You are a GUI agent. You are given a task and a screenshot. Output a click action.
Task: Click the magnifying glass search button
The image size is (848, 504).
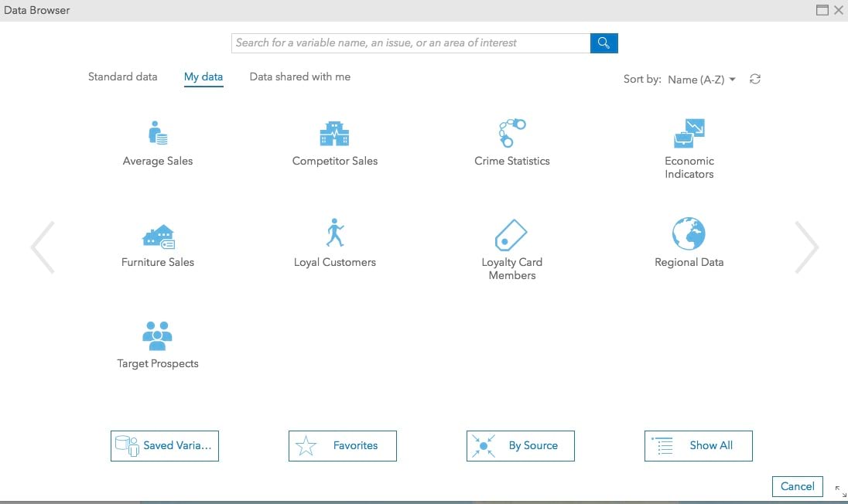click(x=604, y=43)
